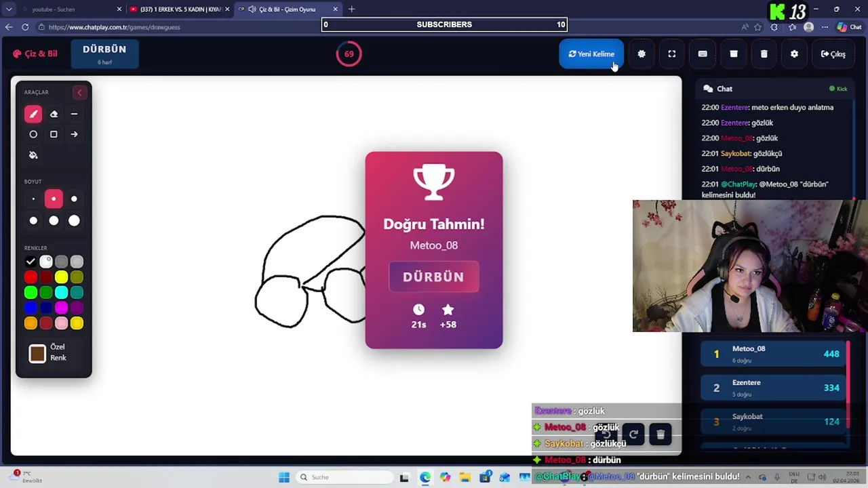Open the first gear settings icon
This screenshot has width=868, height=488.
pyautogui.click(x=642, y=54)
